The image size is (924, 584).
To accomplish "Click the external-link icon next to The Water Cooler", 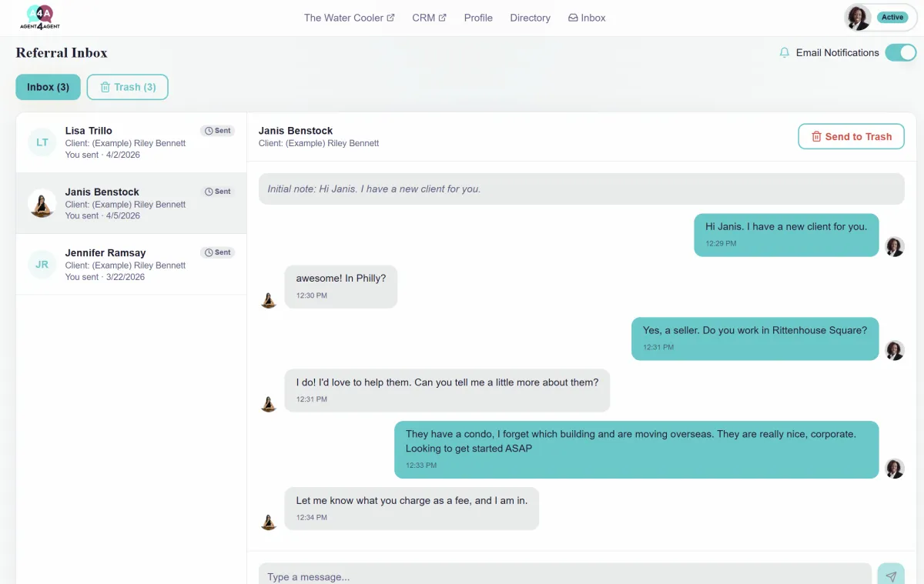I will pyautogui.click(x=391, y=17).
